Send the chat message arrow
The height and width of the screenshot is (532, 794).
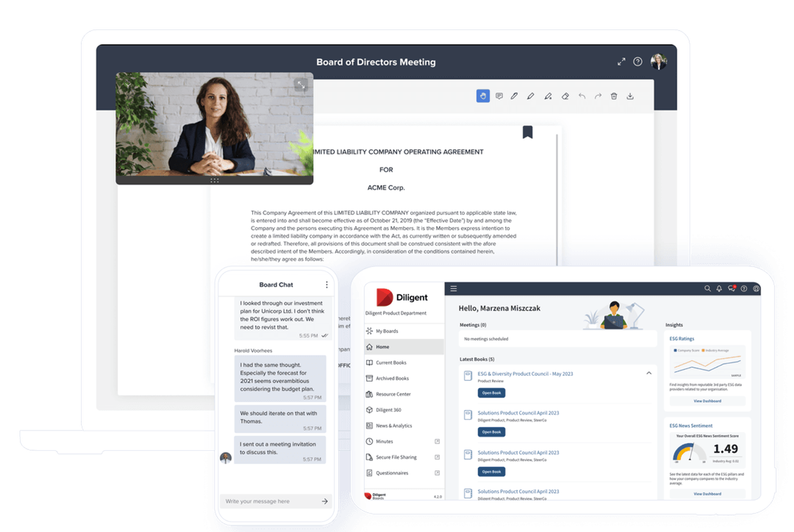(x=324, y=501)
